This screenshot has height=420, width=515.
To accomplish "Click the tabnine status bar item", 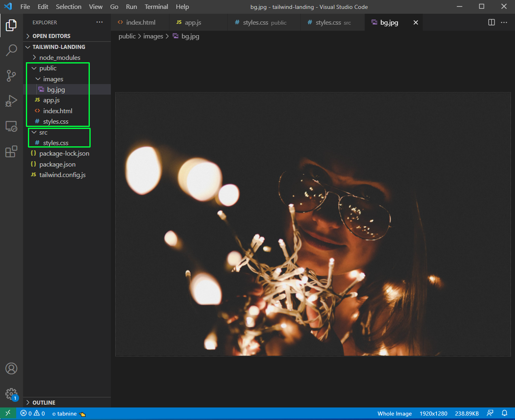I will click(x=69, y=414).
